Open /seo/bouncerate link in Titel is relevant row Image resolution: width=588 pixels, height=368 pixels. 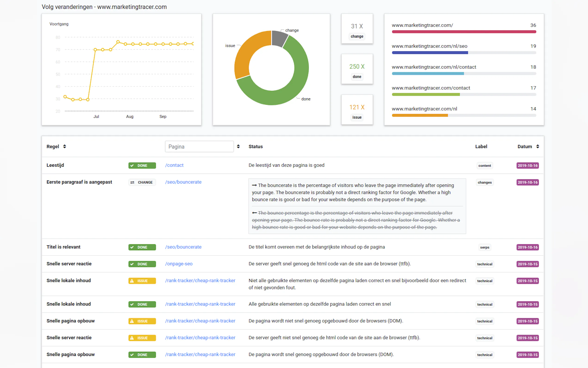[x=183, y=247]
